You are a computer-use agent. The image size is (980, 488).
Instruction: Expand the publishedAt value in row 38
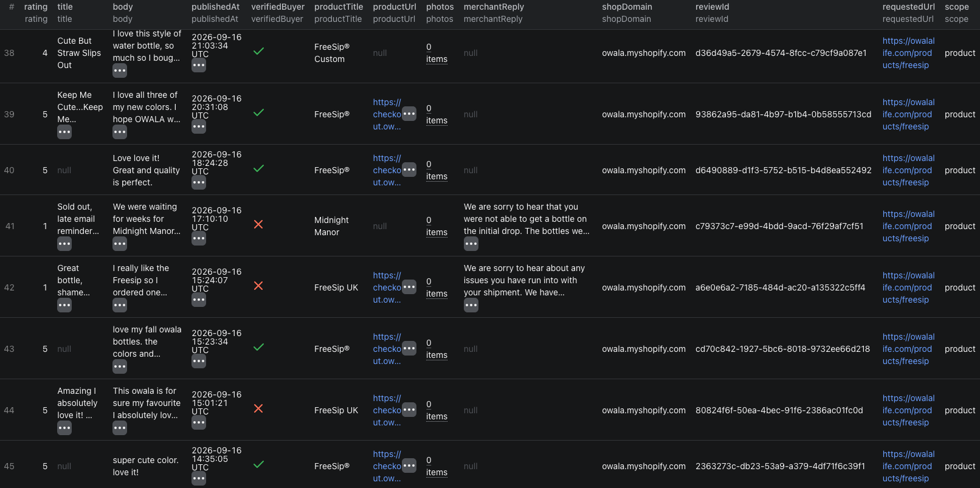199,65
